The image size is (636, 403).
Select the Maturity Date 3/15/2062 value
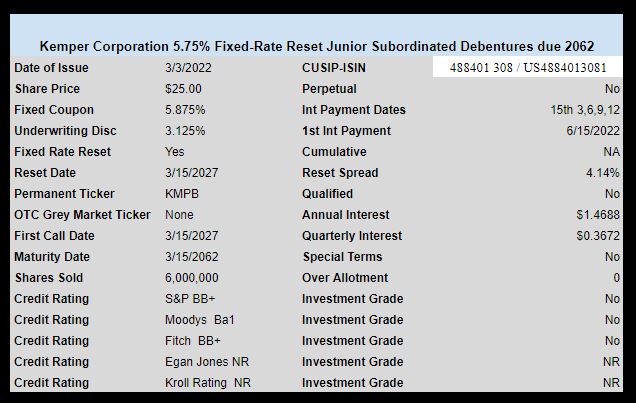[191, 257]
